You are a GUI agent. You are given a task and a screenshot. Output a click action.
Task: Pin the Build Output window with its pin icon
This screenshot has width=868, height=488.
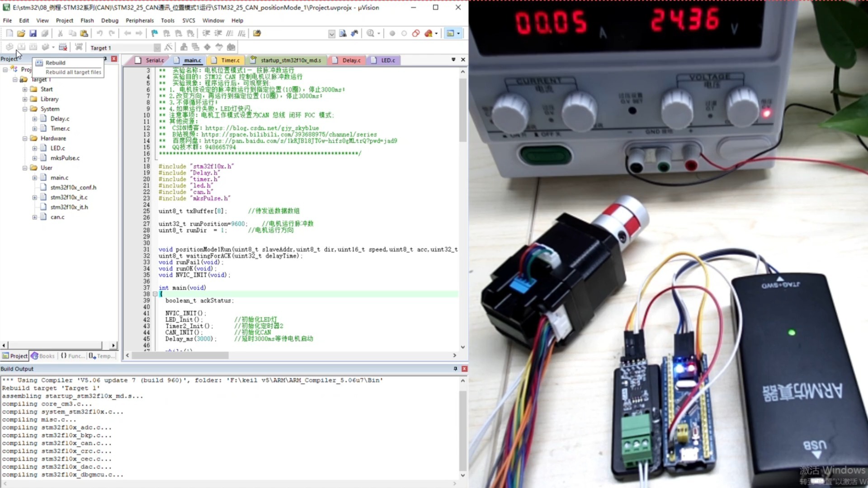pos(455,369)
